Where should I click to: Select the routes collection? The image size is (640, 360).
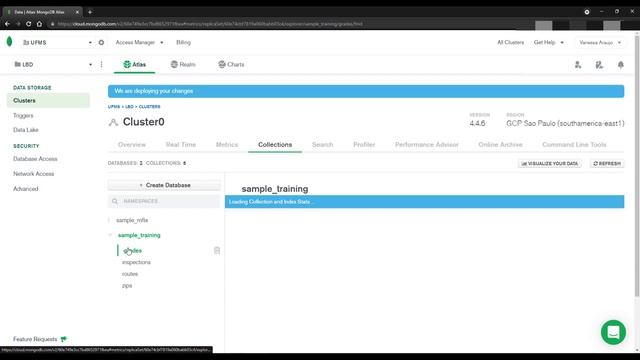[x=130, y=274]
